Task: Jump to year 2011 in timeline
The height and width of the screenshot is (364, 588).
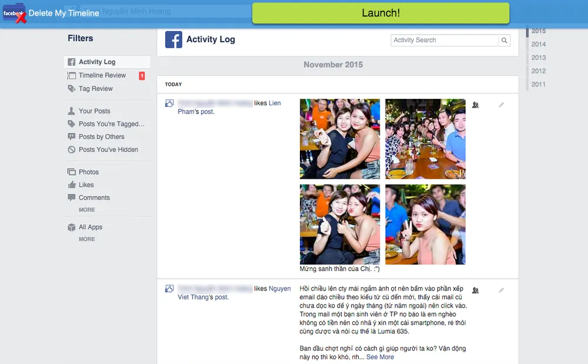Action: [x=539, y=84]
